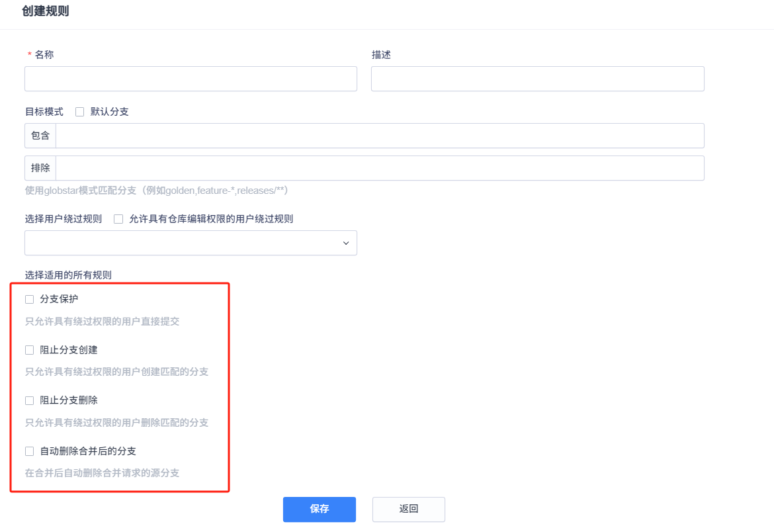Click the 名称 input field

tap(191, 79)
